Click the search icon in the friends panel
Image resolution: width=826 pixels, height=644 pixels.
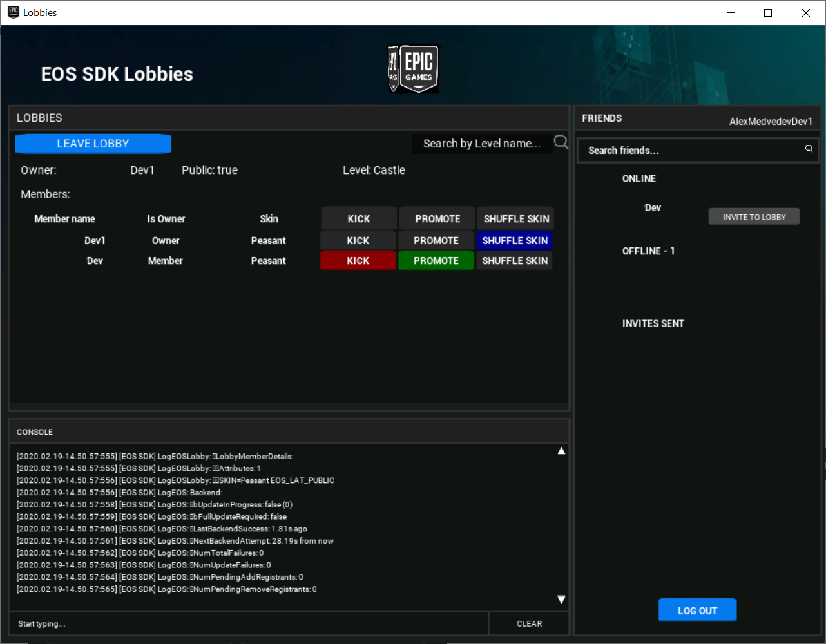pos(809,148)
